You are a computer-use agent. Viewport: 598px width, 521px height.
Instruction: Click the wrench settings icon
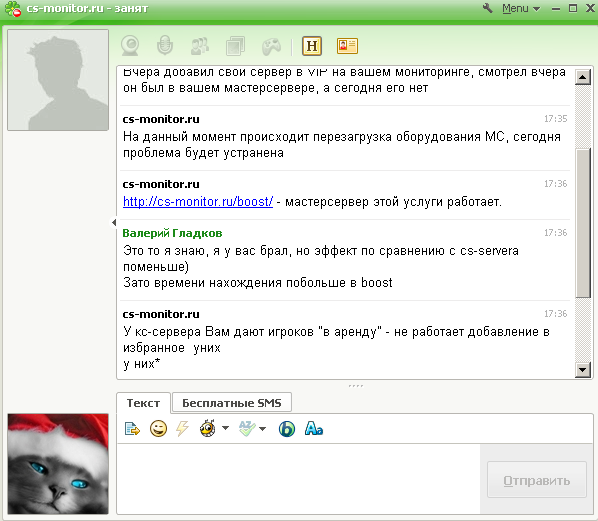click(487, 8)
